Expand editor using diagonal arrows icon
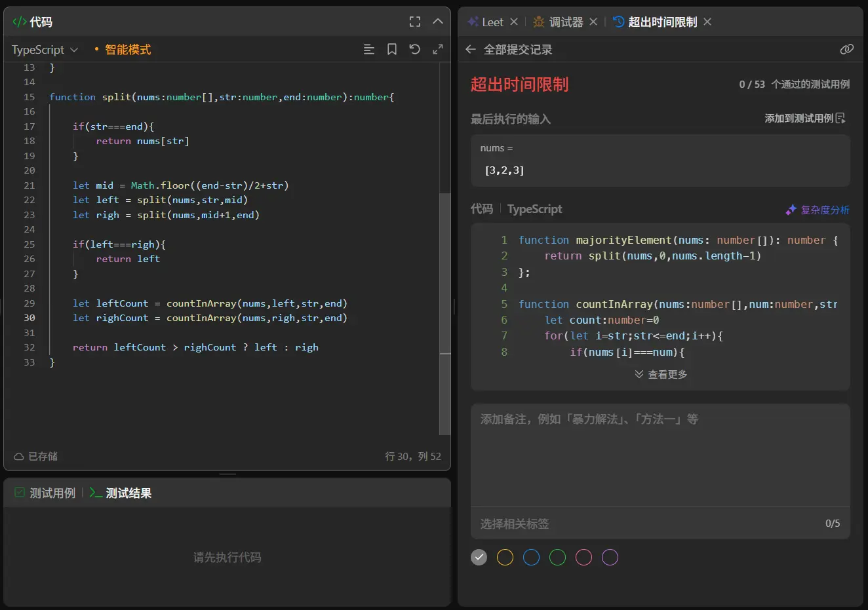868x610 pixels. [x=438, y=49]
